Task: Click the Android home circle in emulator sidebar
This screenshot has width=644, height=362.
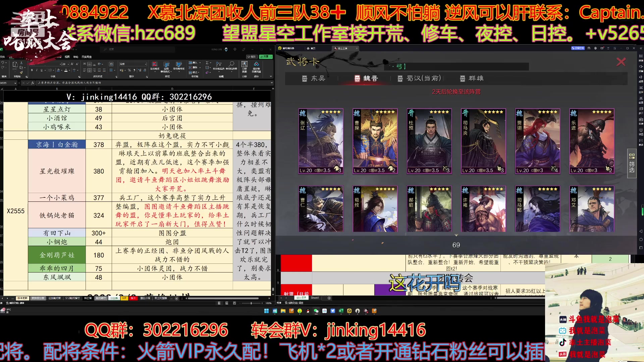Action: [x=641, y=239]
